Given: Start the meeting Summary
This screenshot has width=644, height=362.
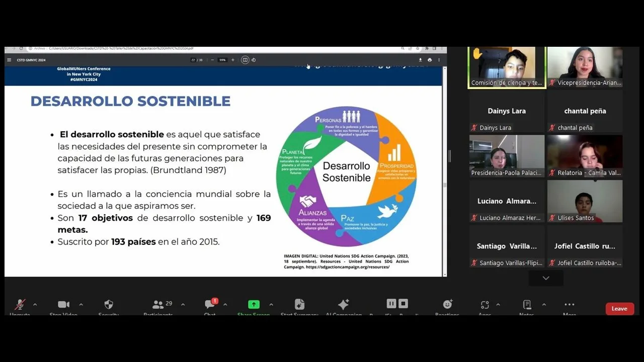Looking at the screenshot, I should coord(299,305).
